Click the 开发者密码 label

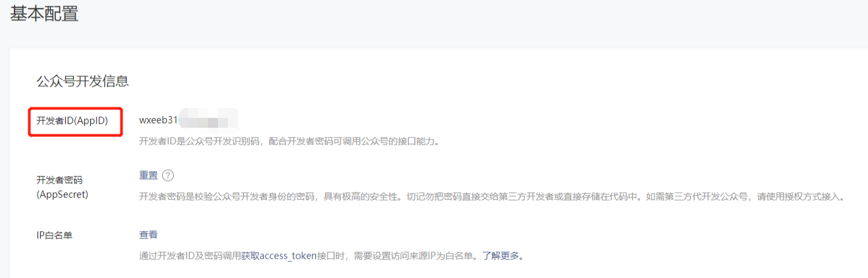tap(59, 181)
